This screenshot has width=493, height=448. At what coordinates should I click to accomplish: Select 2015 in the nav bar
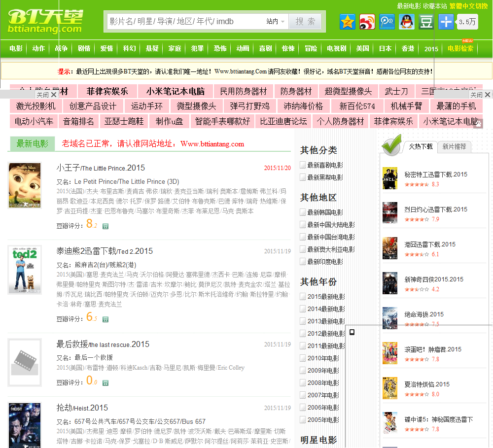[431, 49]
